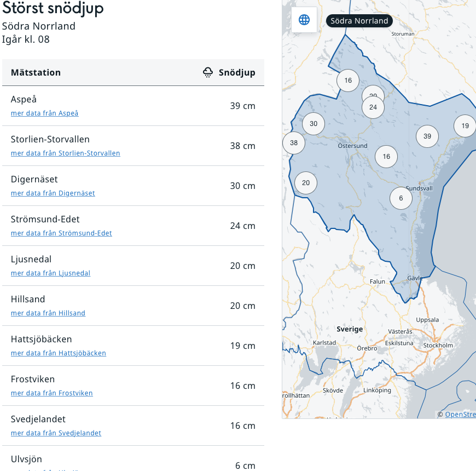
Task: Follow 'mer data från Hattsjöbäcken' link
Action: point(59,353)
